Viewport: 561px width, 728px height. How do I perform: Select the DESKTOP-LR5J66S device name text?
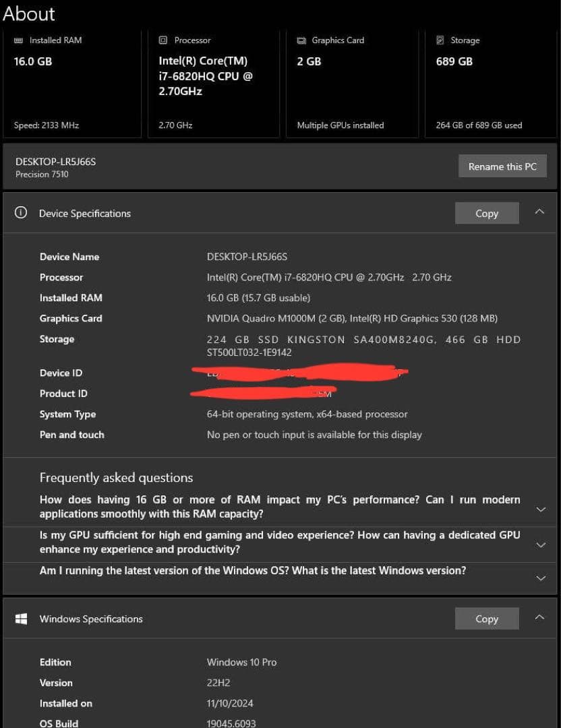(55, 162)
